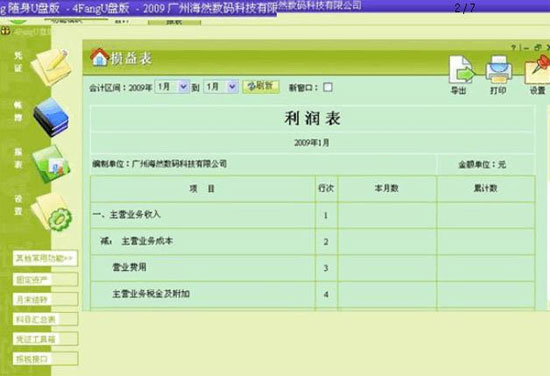Click 本月数 cell for 营业费用
The width and height of the screenshot is (550, 376).
coord(387,268)
